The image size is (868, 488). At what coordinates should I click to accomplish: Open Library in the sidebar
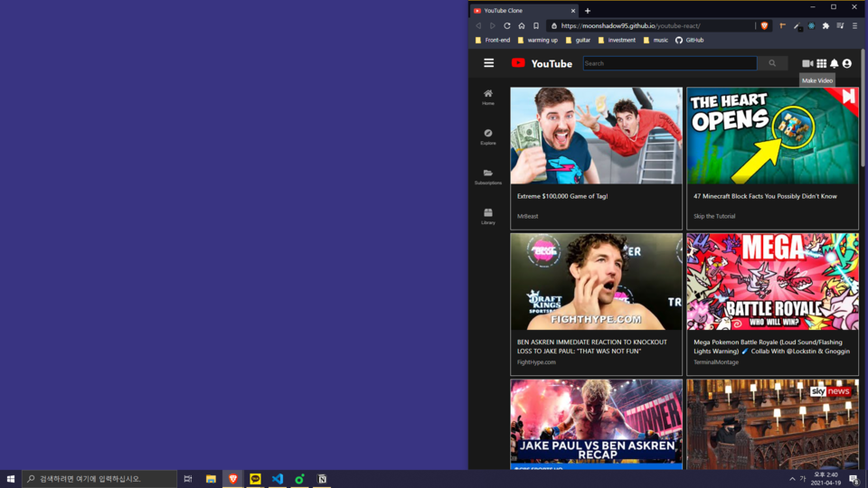(x=487, y=216)
